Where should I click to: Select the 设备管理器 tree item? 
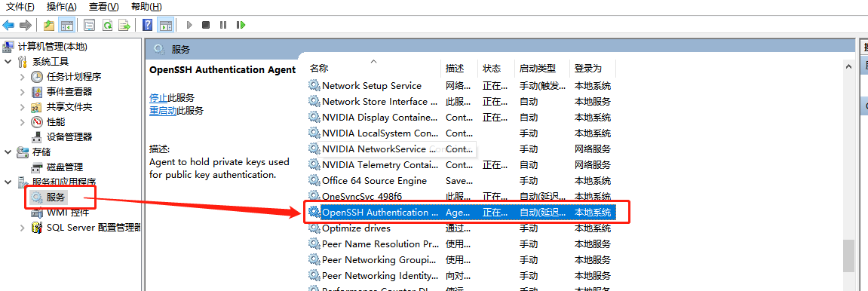(x=69, y=136)
